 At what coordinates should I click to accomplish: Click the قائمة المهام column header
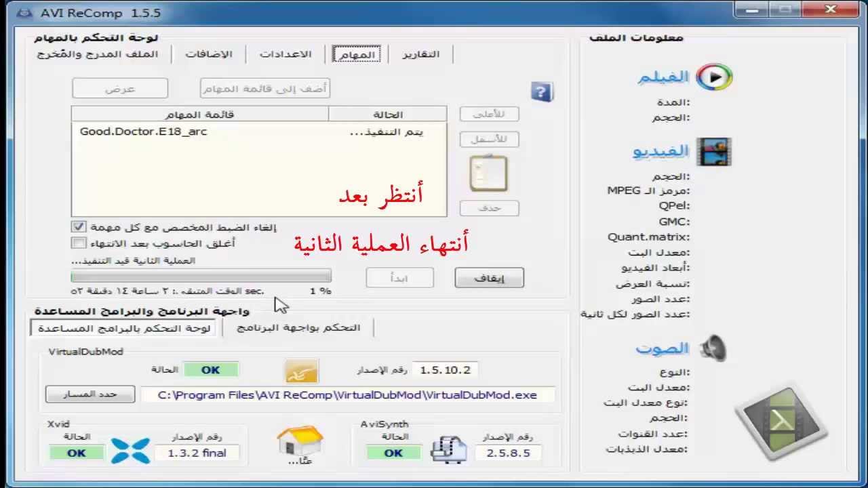200,115
